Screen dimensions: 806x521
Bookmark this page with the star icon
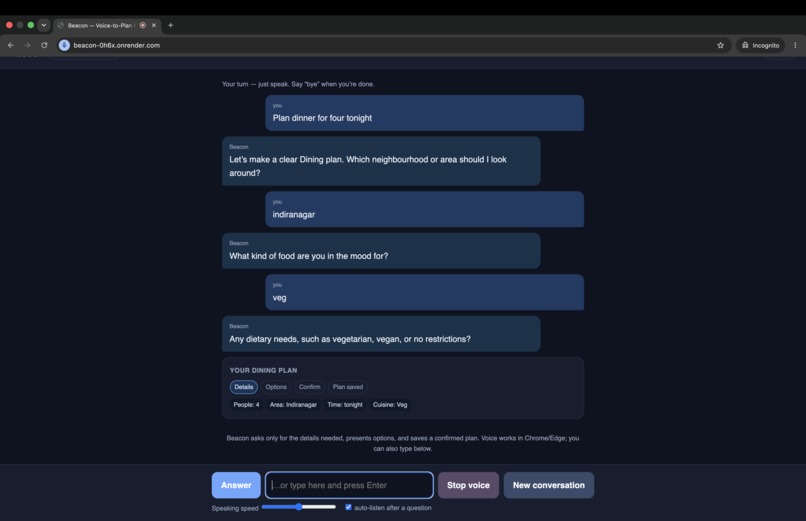[x=720, y=45]
